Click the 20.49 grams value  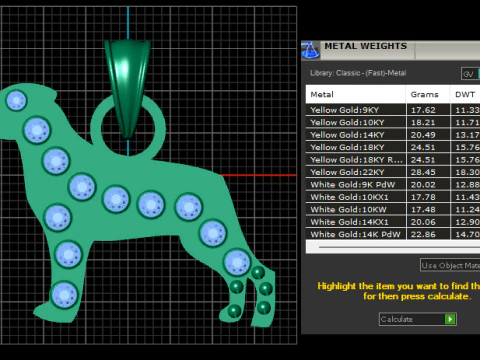(x=423, y=135)
